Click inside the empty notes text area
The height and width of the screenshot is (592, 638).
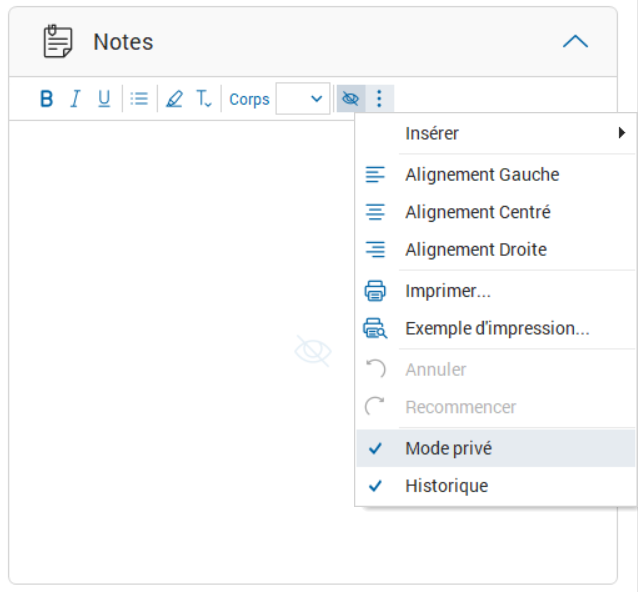tap(180, 350)
